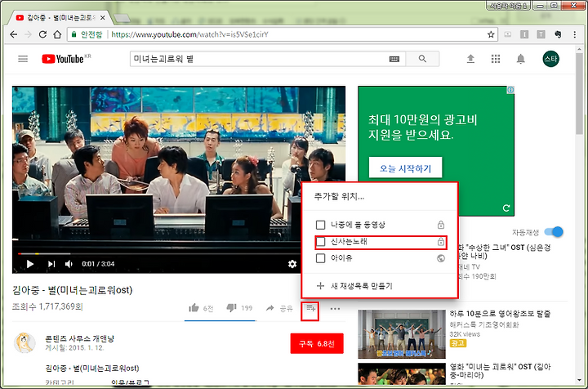
Task: Seek on the video progress bar
Action: (x=158, y=253)
